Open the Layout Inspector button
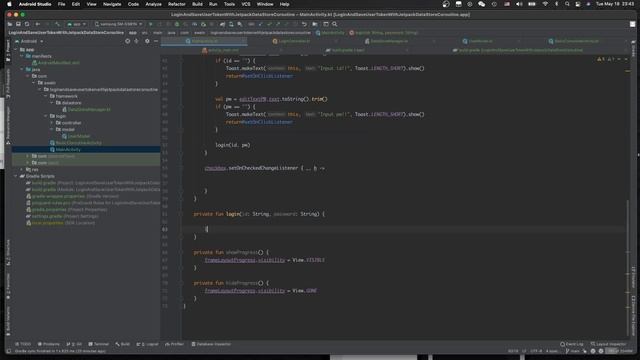The image size is (640, 360). pyautogui.click(x=608, y=344)
